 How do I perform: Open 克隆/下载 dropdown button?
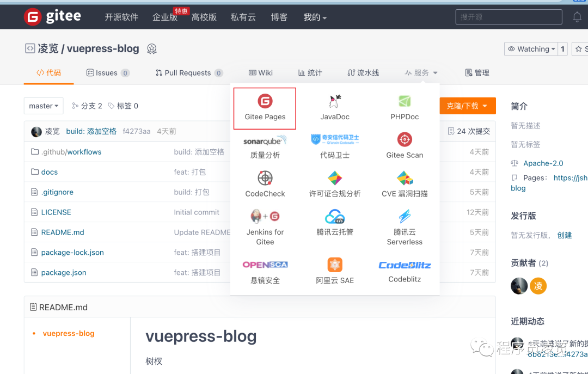tap(467, 106)
